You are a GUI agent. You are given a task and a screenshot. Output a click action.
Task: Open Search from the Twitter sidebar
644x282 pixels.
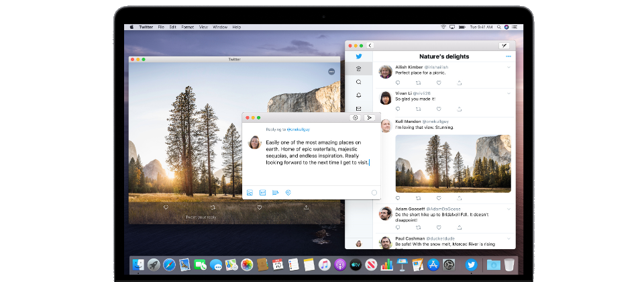(x=358, y=82)
